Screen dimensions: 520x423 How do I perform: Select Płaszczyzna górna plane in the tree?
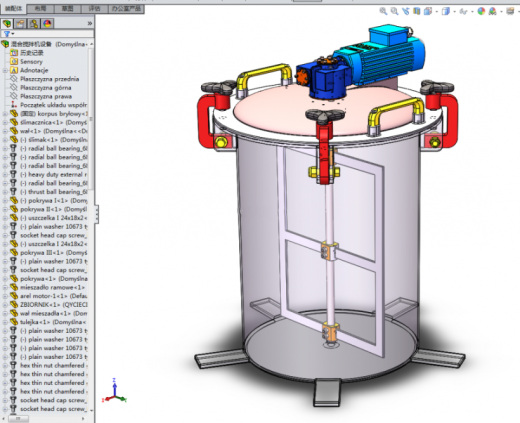tap(46, 88)
